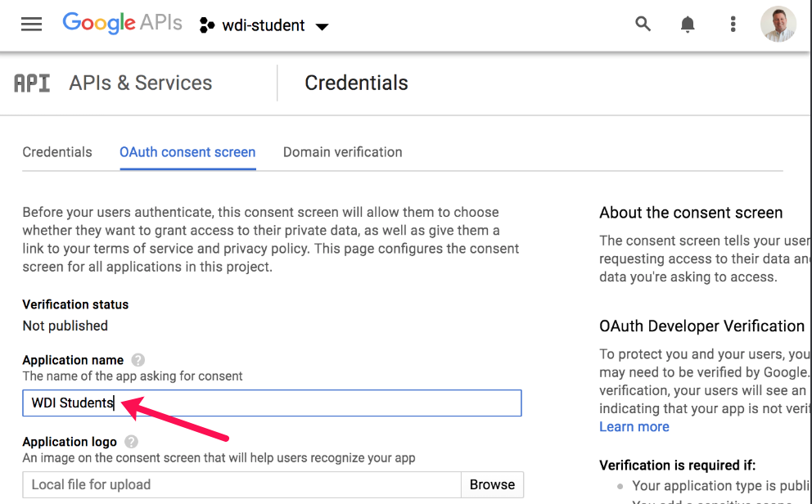Click the Credentials page title
812x504 pixels.
click(356, 83)
